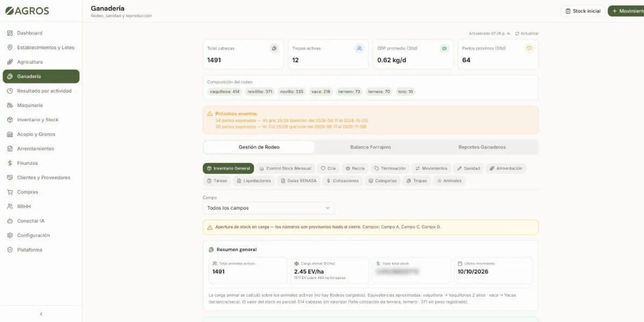Click the Inventario y Stock box icon
Screen dimensions: 644x322
tap(10, 120)
